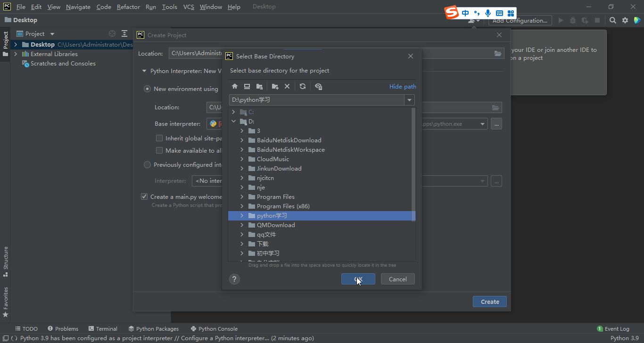Image resolution: width=644 pixels, height=343 pixels.
Task: Click the Desktop directory icon in toolbar
Action: coord(247,86)
